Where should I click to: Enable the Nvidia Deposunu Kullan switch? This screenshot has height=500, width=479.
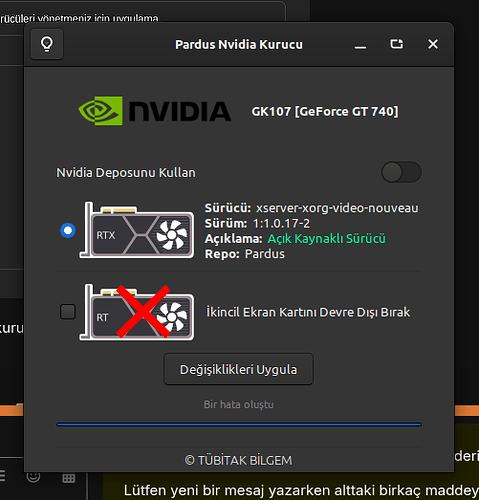click(x=401, y=172)
